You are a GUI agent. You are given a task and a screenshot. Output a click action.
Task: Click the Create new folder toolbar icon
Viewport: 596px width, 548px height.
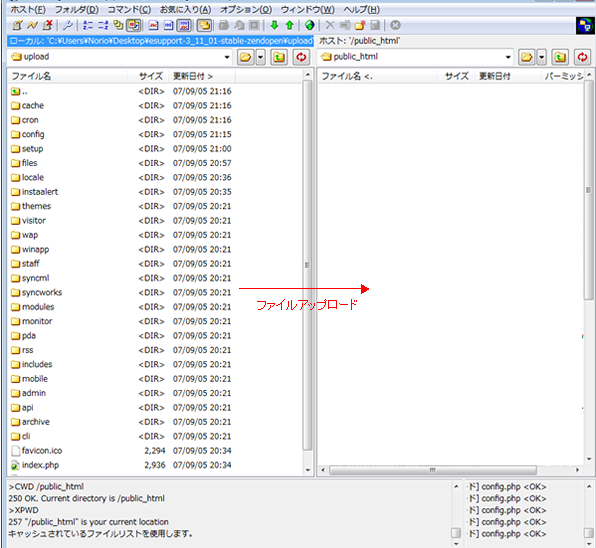click(360, 25)
